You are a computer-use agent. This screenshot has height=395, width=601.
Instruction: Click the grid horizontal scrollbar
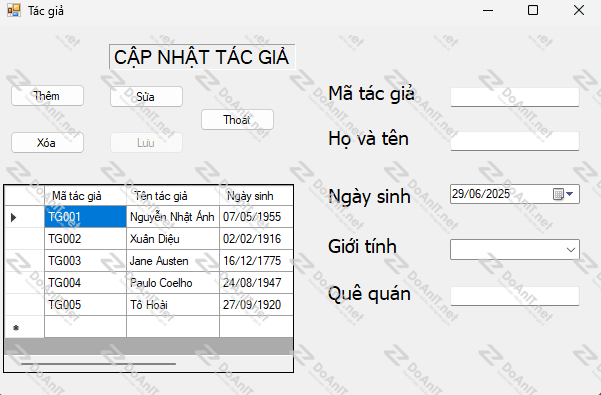pyautogui.click(x=99, y=364)
